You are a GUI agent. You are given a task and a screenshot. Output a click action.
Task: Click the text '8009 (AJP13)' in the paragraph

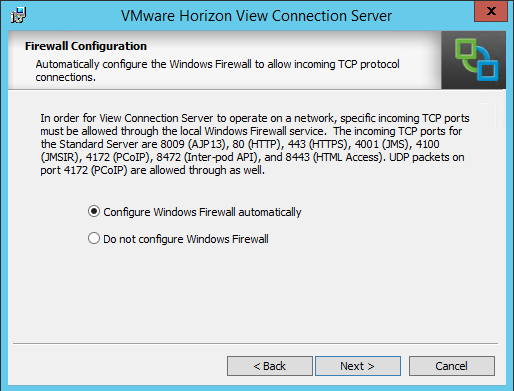pos(193,144)
